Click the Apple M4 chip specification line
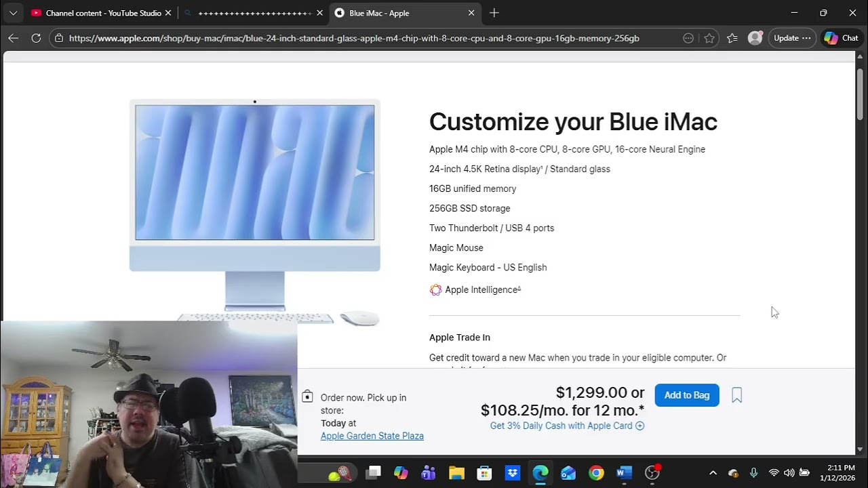The width and height of the screenshot is (868, 488). [567, 149]
